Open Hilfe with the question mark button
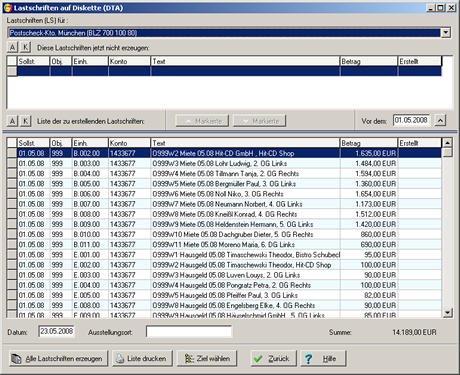 pos(323,359)
